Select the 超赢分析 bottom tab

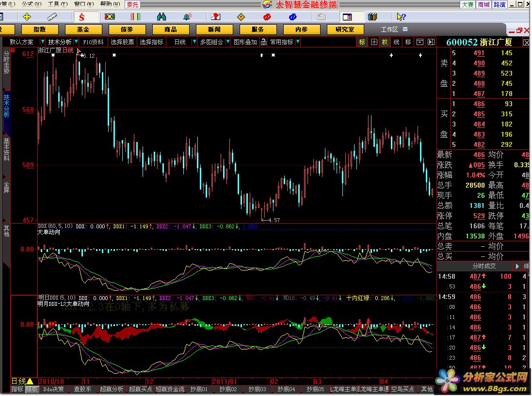112,389
